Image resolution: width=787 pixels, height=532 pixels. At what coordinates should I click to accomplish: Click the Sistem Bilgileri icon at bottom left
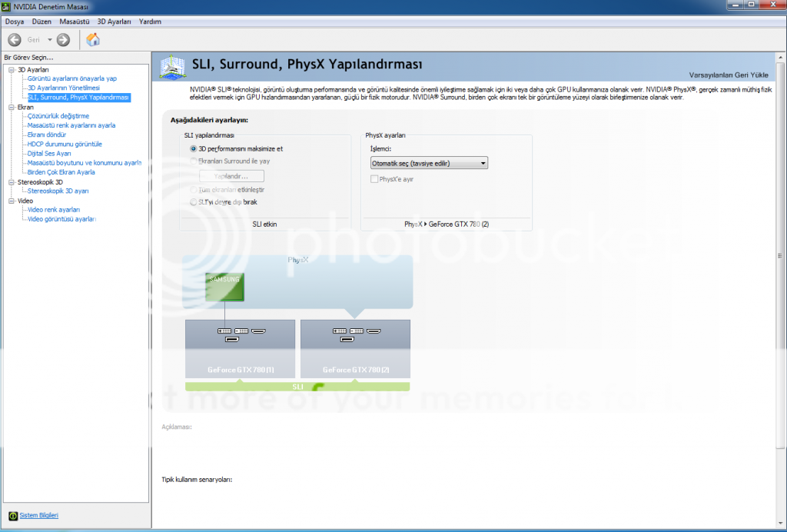(x=12, y=516)
